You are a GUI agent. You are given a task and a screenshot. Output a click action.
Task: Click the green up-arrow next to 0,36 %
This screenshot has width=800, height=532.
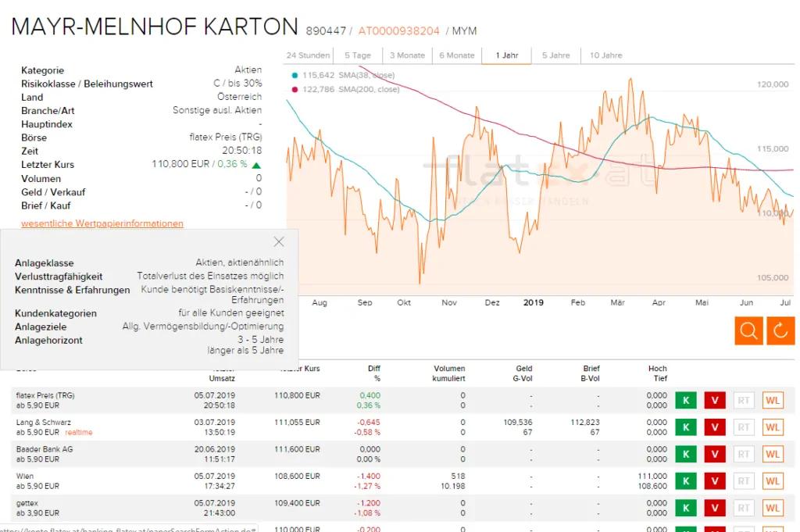[256, 166]
